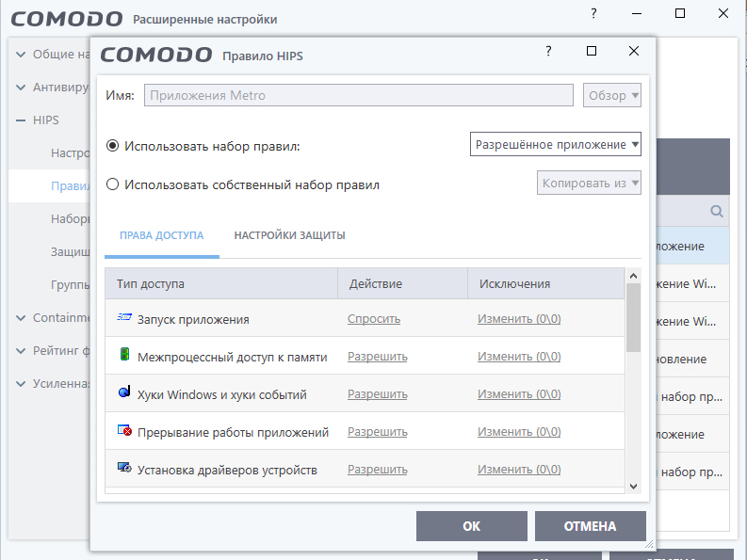
Task: Click the search magnifier in background window
Action: point(717,211)
